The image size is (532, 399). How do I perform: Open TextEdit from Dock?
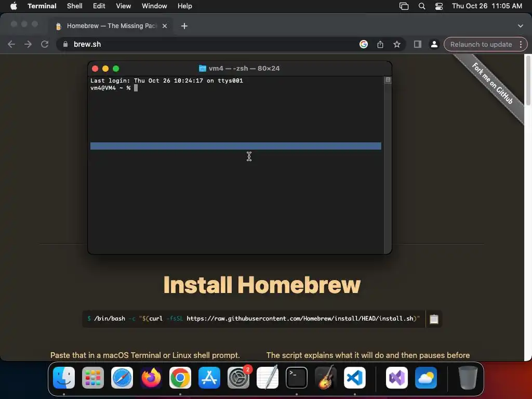click(x=268, y=378)
